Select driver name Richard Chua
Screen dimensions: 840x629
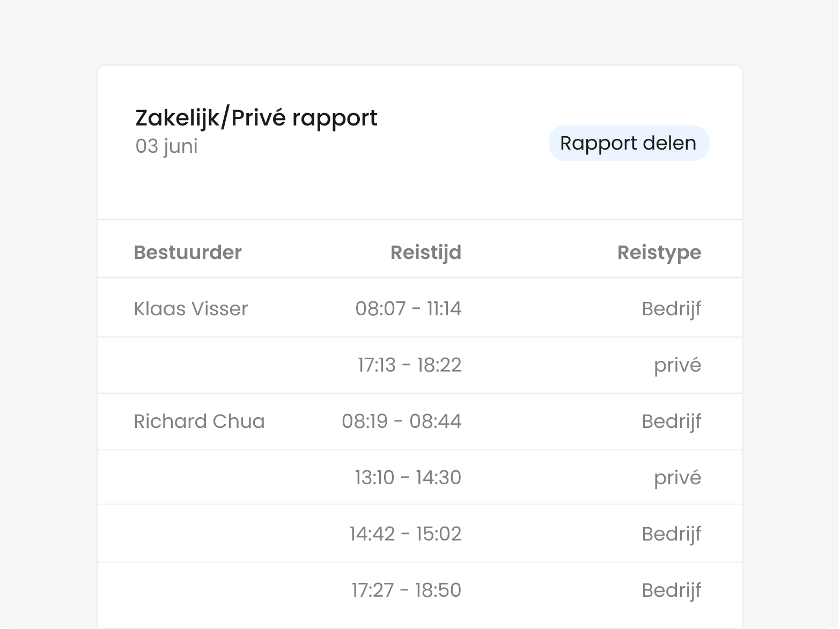[199, 421]
